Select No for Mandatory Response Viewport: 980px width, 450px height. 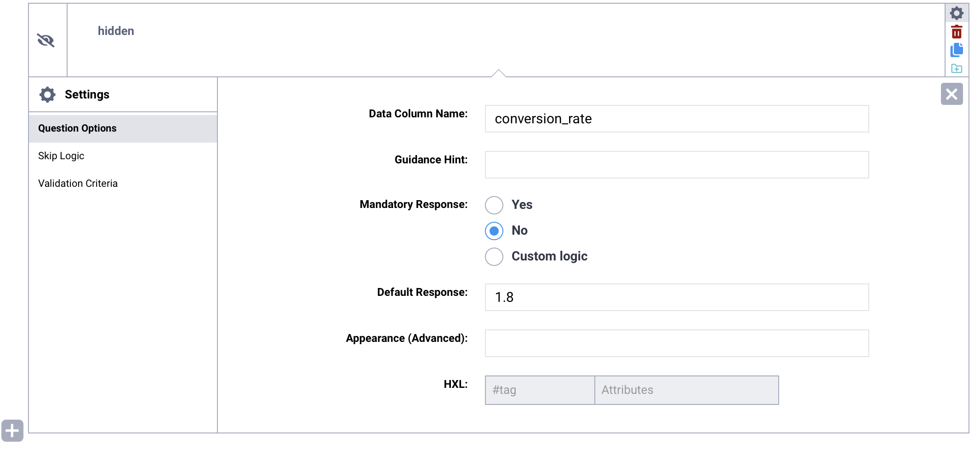point(494,231)
